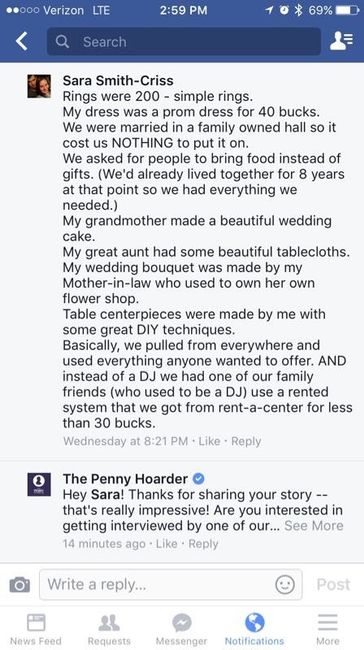The image size is (364, 650).
Task: Tap the Search field
Action: [184, 41]
